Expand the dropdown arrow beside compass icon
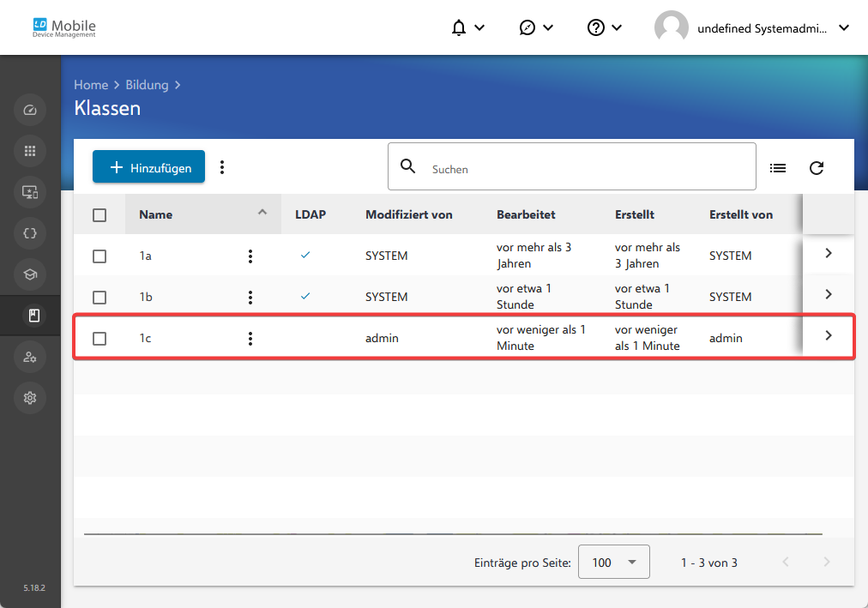 [548, 27]
